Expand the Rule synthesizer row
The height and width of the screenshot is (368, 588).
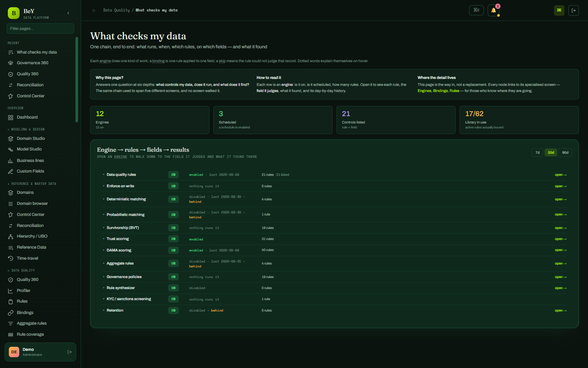[104, 288]
